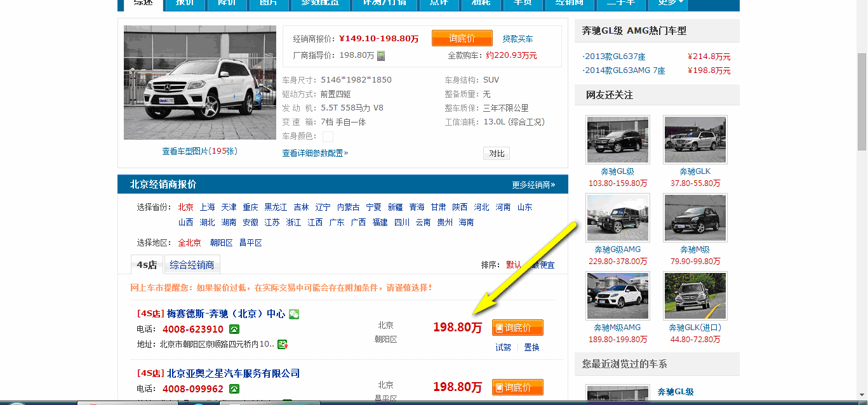Select province 黑龙江
The height and width of the screenshot is (405, 868).
point(276,207)
